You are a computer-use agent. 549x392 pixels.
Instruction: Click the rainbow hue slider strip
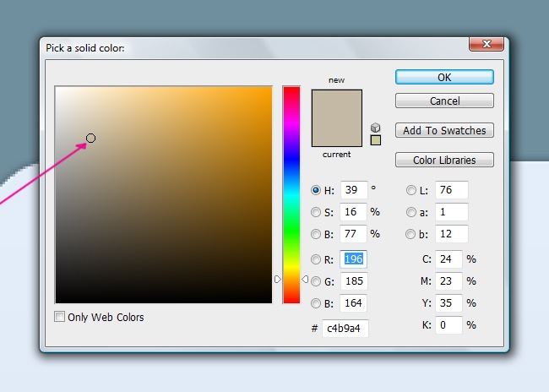coord(291,194)
